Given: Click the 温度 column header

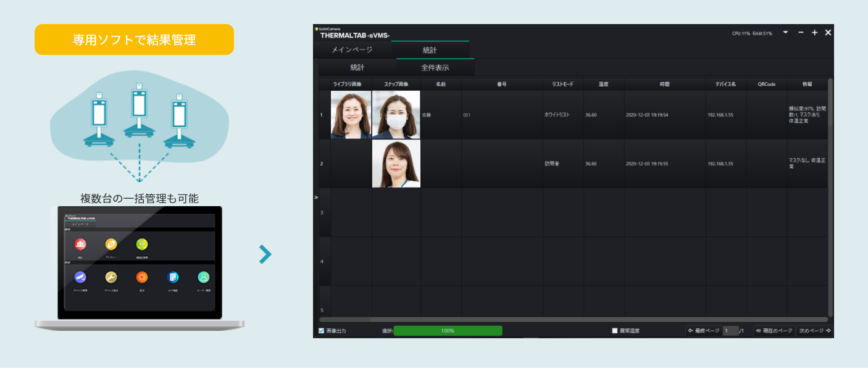Looking at the screenshot, I should pos(603,84).
